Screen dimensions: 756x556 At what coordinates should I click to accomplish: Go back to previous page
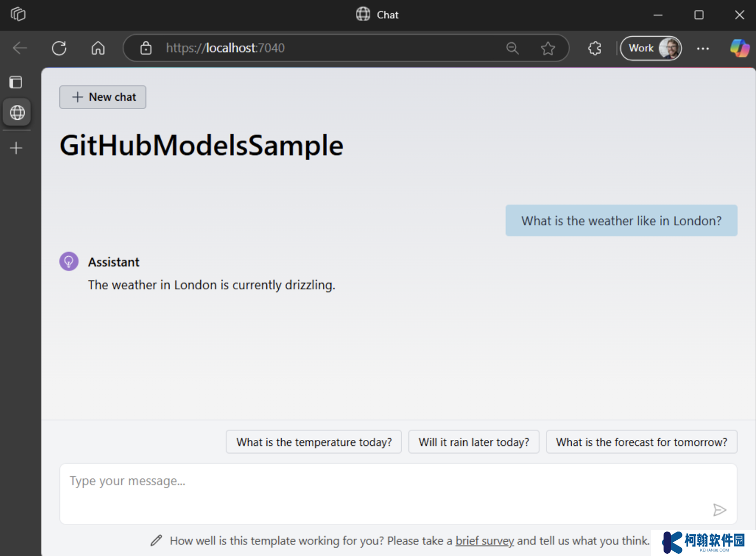pos(20,48)
